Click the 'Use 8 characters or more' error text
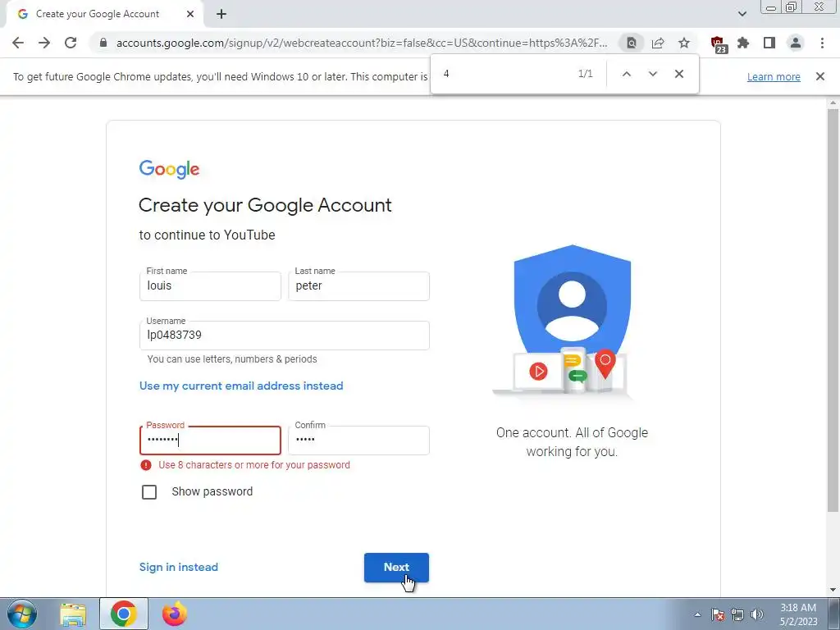This screenshot has width=840, height=630. (254, 465)
